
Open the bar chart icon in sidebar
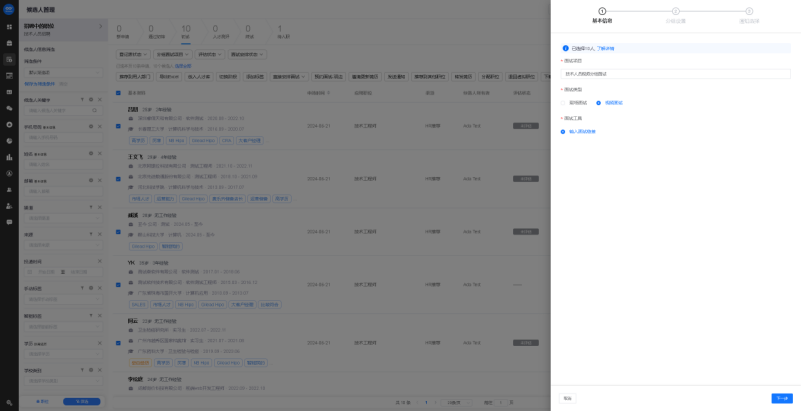tap(9, 157)
